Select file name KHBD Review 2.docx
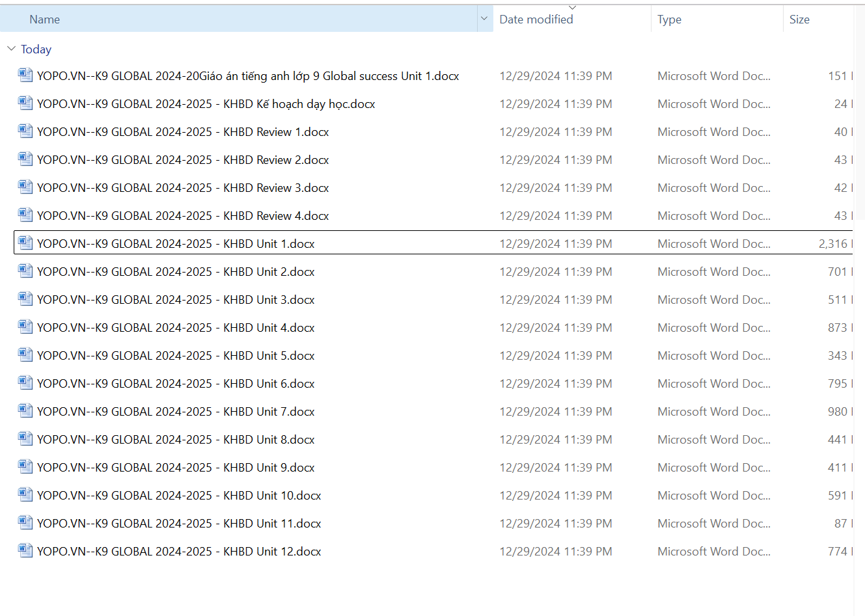The image size is (865, 616). click(183, 160)
